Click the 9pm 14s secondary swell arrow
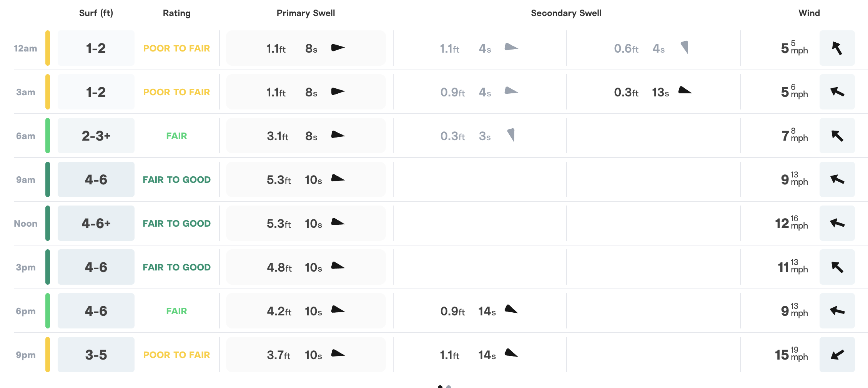The image size is (868, 388). tap(511, 353)
